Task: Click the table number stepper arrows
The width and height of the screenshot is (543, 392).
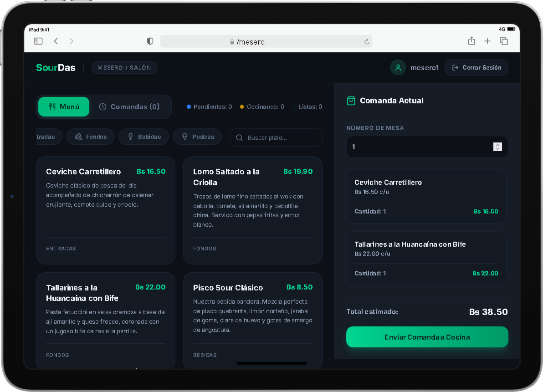Action: coord(497,147)
